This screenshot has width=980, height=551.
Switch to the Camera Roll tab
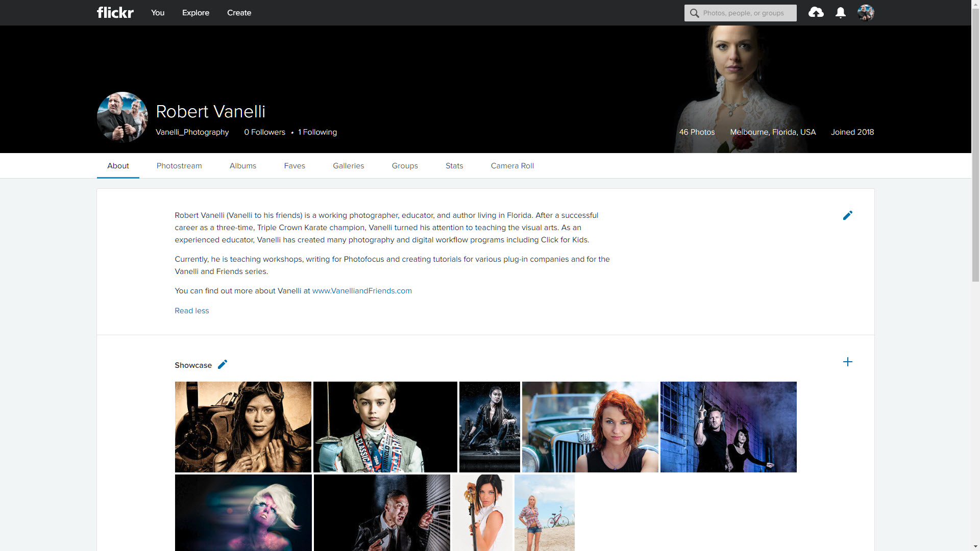click(512, 166)
